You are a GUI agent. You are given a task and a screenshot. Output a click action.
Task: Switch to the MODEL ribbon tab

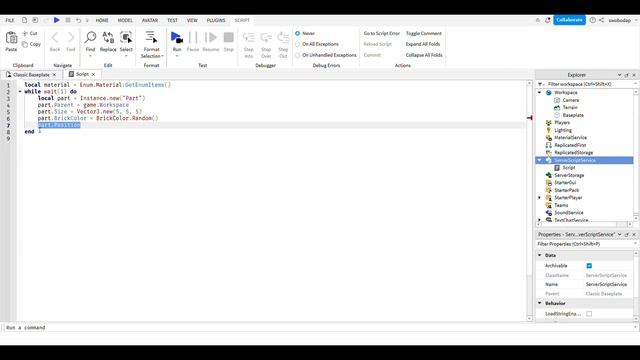[125, 20]
